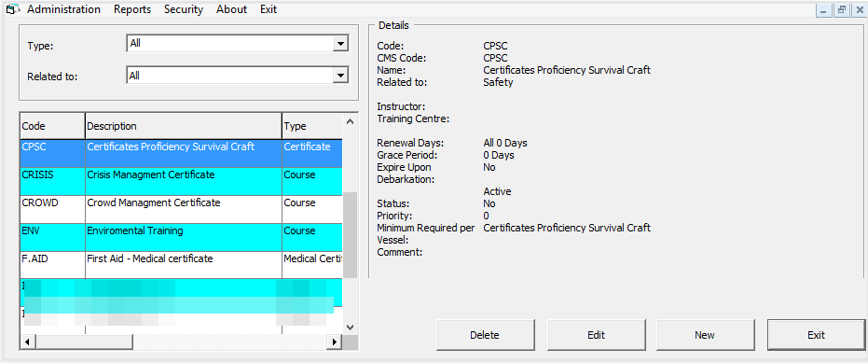Image resolution: width=868 pixels, height=363 pixels.
Task: Select Certificates Proficiency Survival Craft row description
Action: 184,153
